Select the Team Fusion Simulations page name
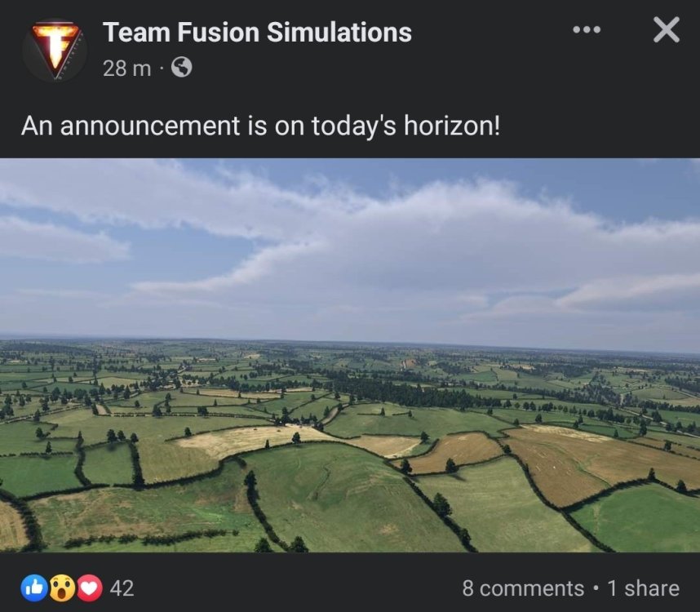The height and width of the screenshot is (612, 700). point(255,33)
